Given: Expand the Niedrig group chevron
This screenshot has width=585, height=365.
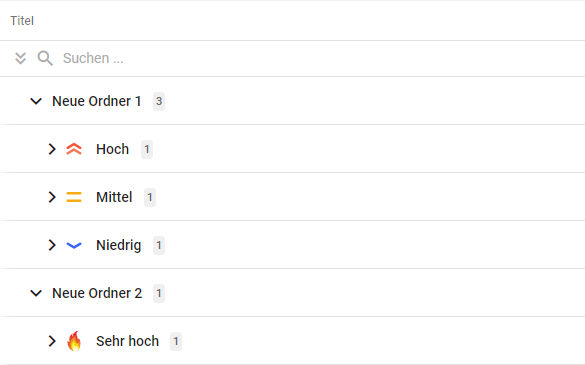Looking at the screenshot, I should click(52, 245).
